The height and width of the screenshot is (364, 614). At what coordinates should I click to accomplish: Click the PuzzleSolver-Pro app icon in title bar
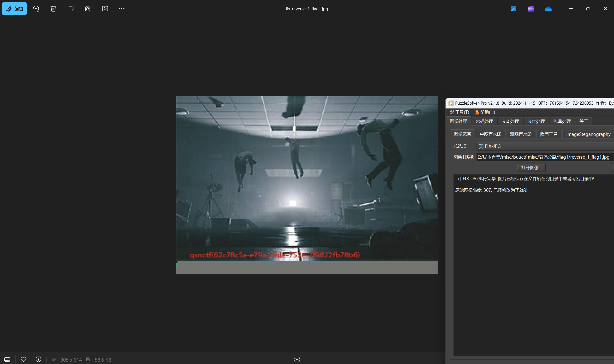click(x=451, y=103)
